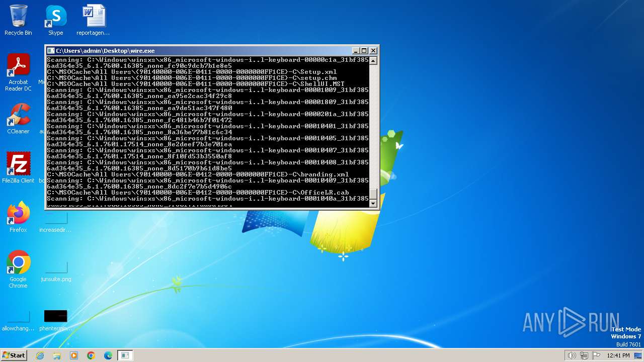Minimize the wire.exe console window
644x362 pixels.
[356, 51]
